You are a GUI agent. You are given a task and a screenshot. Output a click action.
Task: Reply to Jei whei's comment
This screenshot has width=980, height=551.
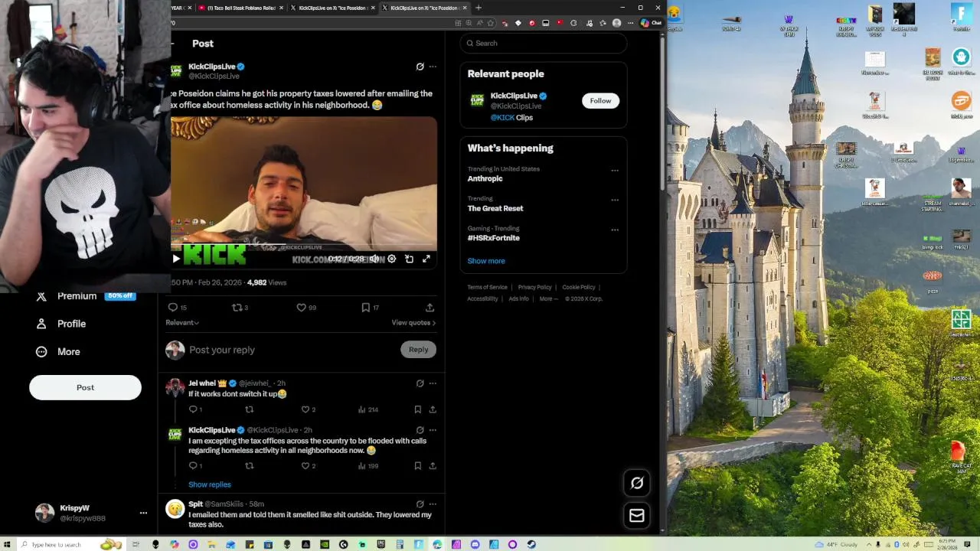pyautogui.click(x=195, y=409)
